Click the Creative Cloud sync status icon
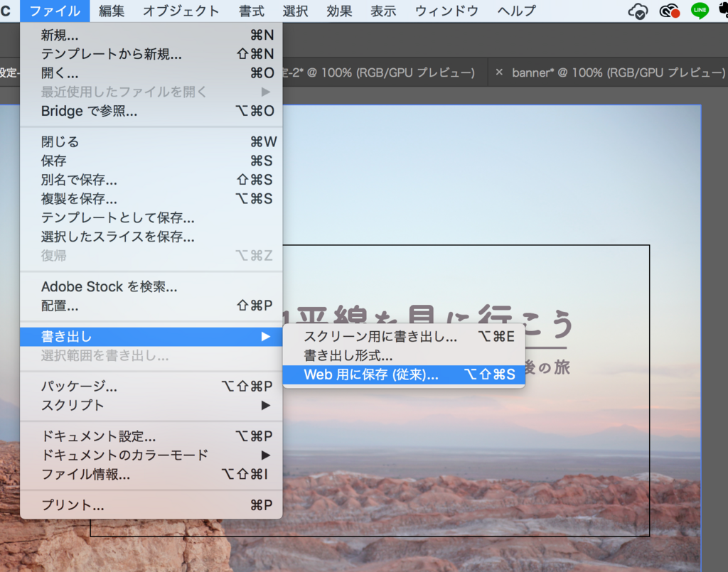The height and width of the screenshot is (572, 728). (638, 11)
